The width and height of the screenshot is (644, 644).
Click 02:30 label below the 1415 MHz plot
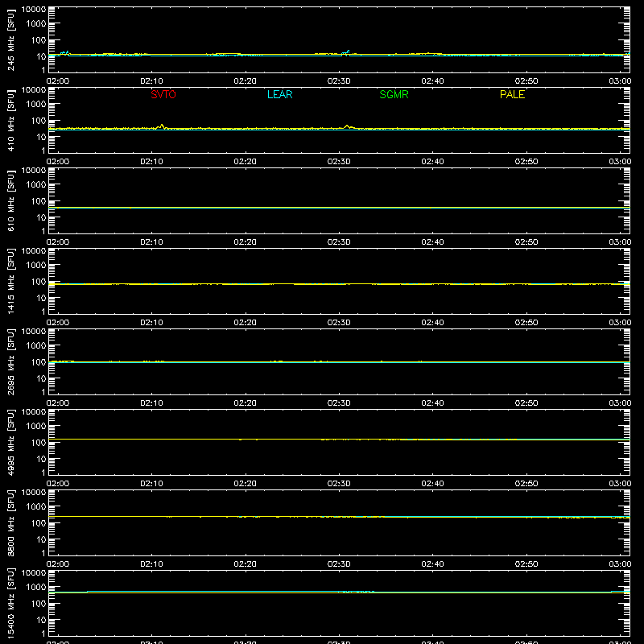click(339, 323)
